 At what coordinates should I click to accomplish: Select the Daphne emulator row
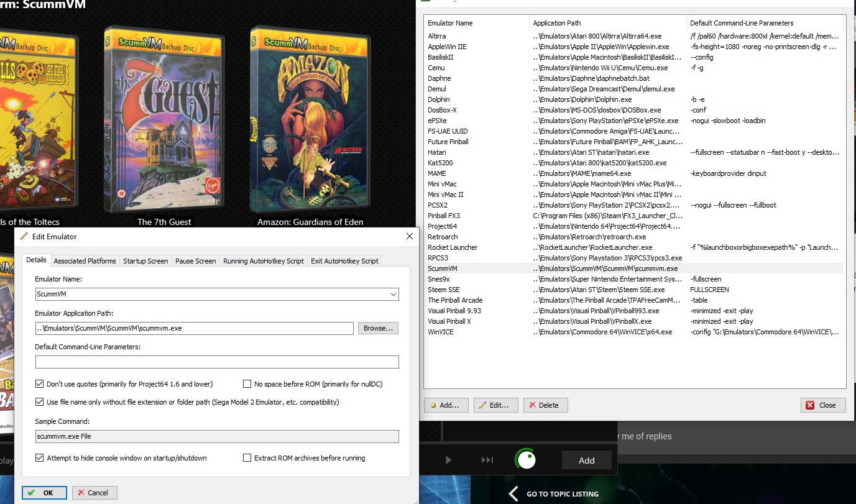coord(634,78)
